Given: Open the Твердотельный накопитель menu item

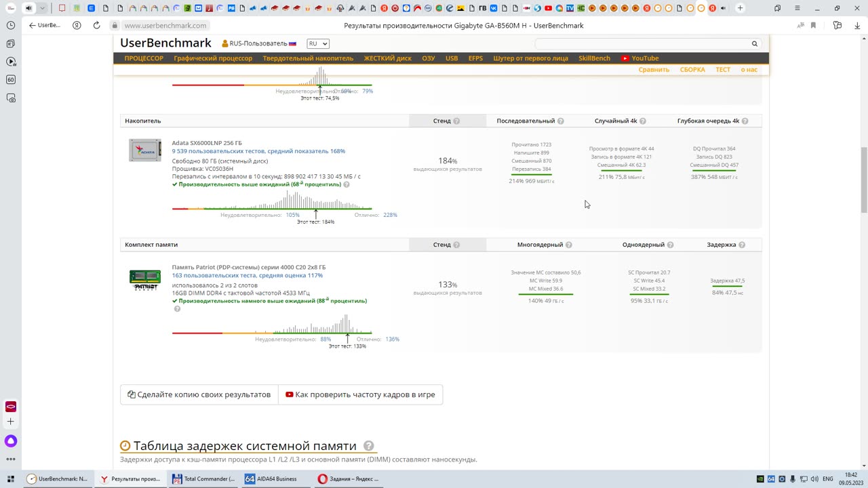Looking at the screenshot, I should (x=308, y=58).
